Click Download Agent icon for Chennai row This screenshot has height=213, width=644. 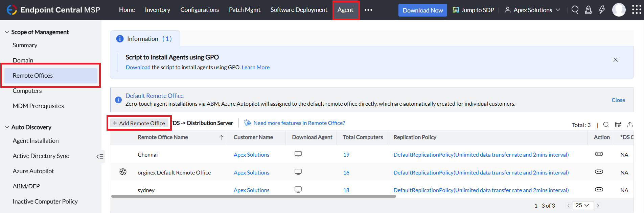coord(298,154)
